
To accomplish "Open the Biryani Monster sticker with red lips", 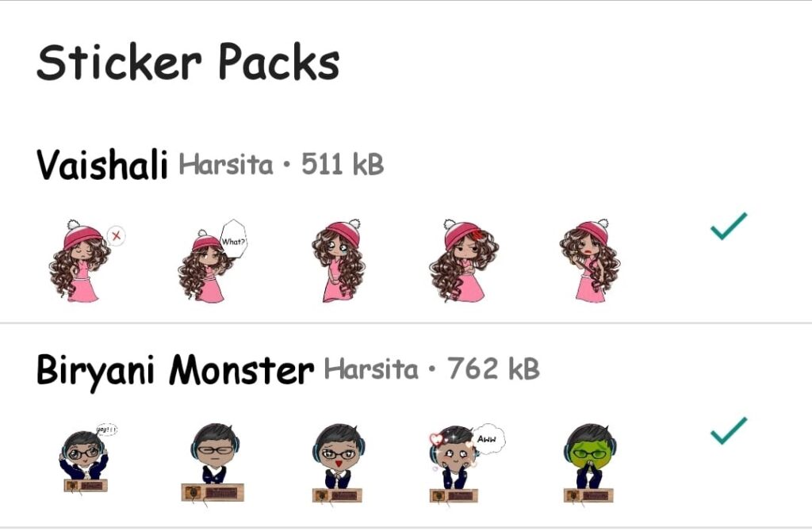I will tap(338, 462).
